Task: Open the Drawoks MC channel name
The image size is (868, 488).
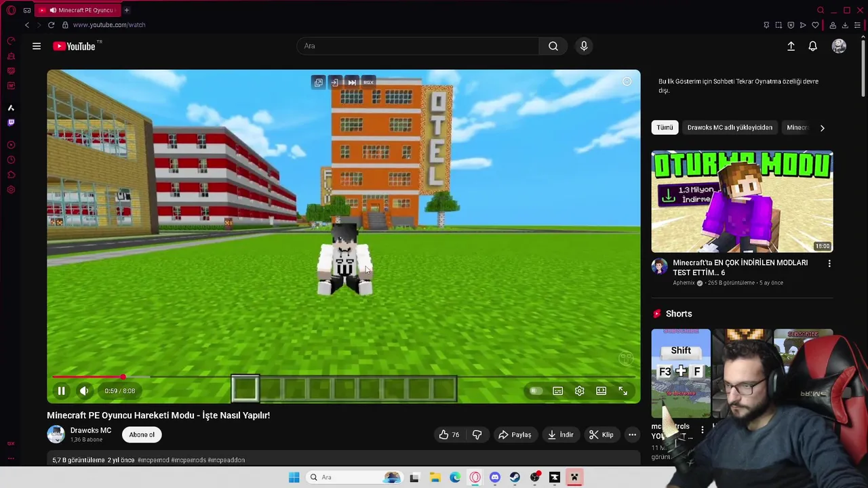Action: [91, 430]
